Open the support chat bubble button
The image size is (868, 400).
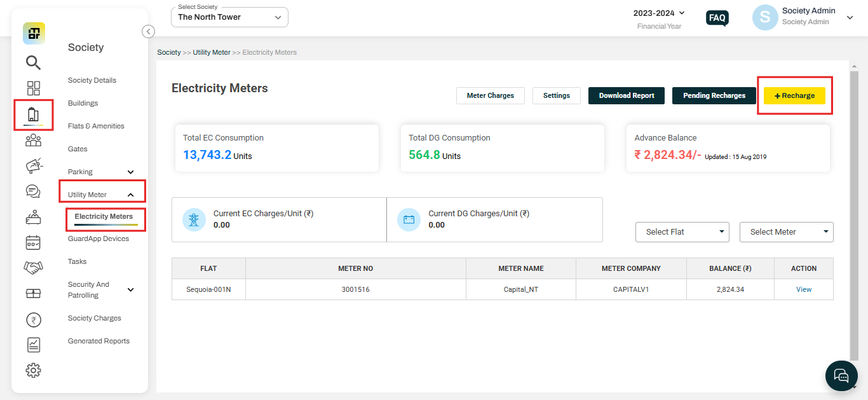tap(841, 375)
